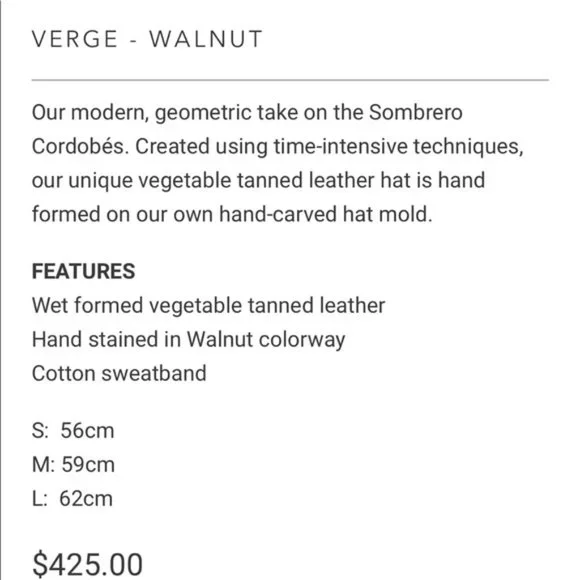Viewport: 580px width, 580px height.
Task: Click the phrase leather hat is hand
Action: [x=397, y=180]
